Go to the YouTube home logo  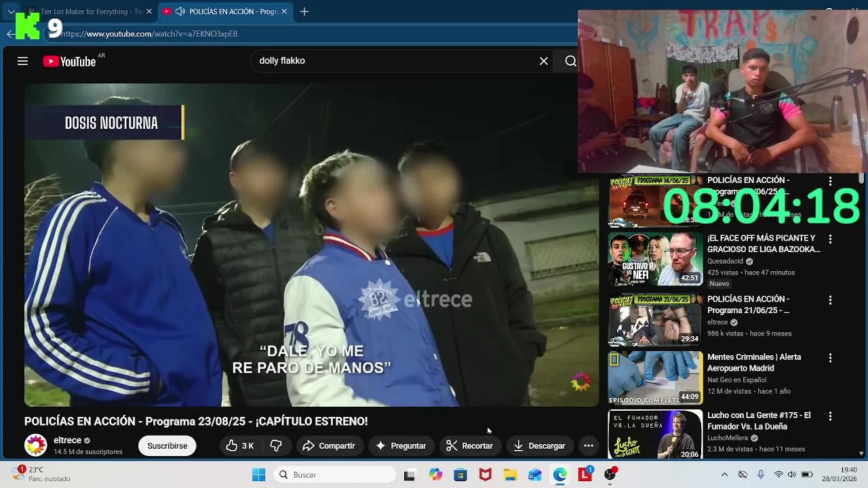pos(70,61)
